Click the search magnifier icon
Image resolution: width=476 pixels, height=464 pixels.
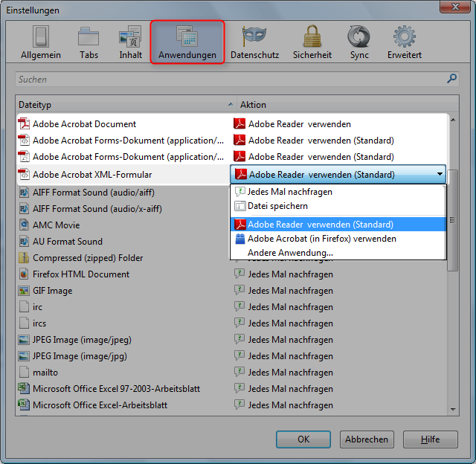(x=451, y=79)
